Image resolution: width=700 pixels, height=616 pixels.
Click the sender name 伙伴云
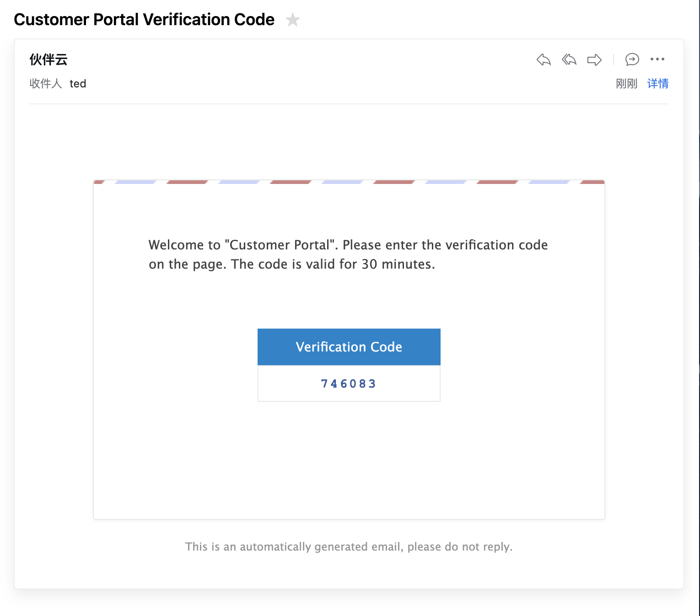48,59
